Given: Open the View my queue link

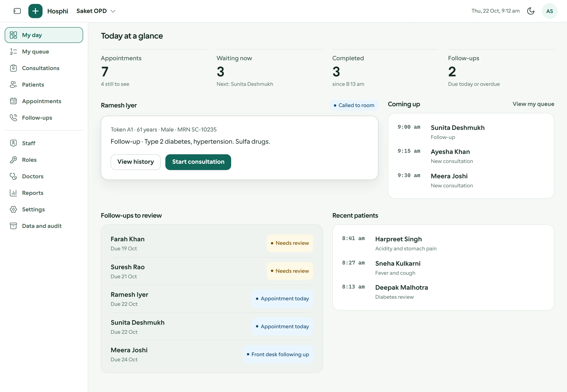Looking at the screenshot, I should pos(533,104).
